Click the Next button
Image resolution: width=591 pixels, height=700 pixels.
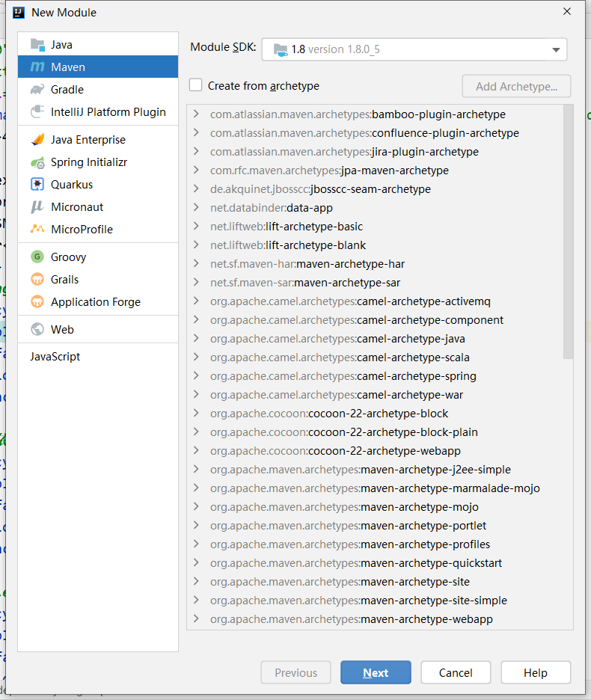pyautogui.click(x=376, y=672)
